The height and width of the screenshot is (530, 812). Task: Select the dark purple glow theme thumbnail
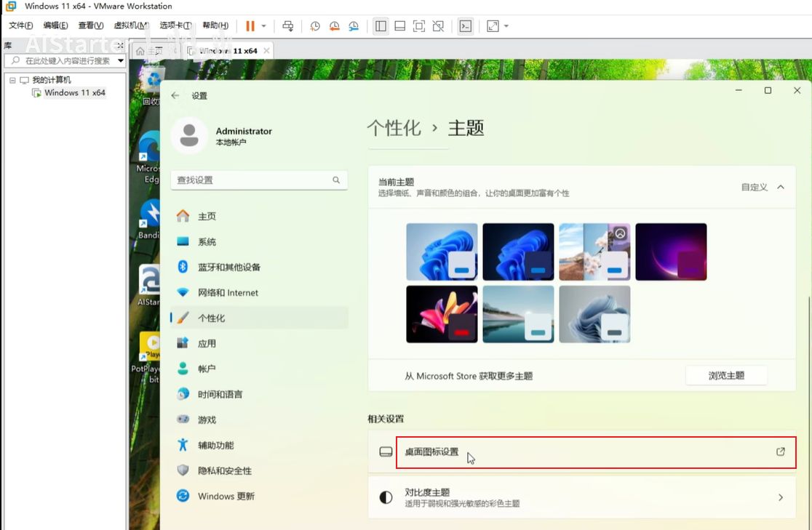click(670, 252)
